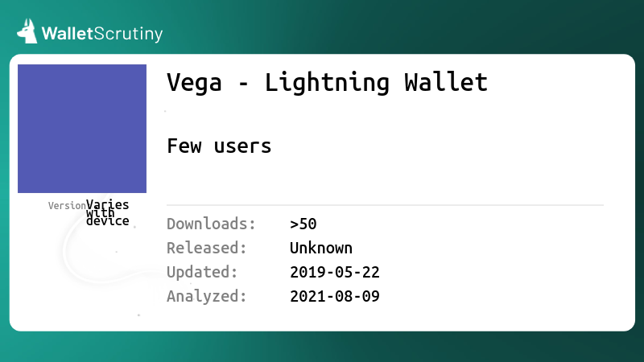Click the Vega - Lightning Wallet title

[327, 82]
